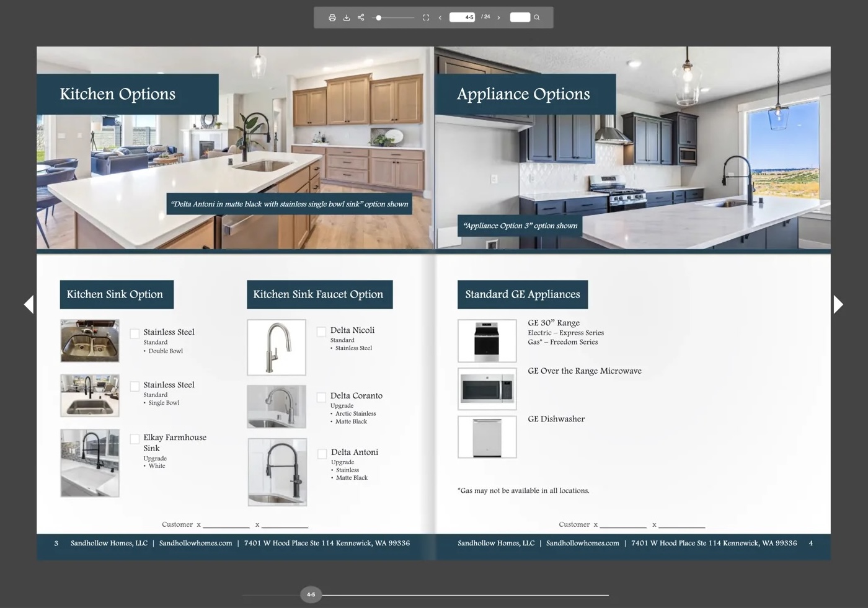Image resolution: width=868 pixels, height=608 pixels.
Task: Download the document with the download icon
Action: pyautogui.click(x=347, y=18)
